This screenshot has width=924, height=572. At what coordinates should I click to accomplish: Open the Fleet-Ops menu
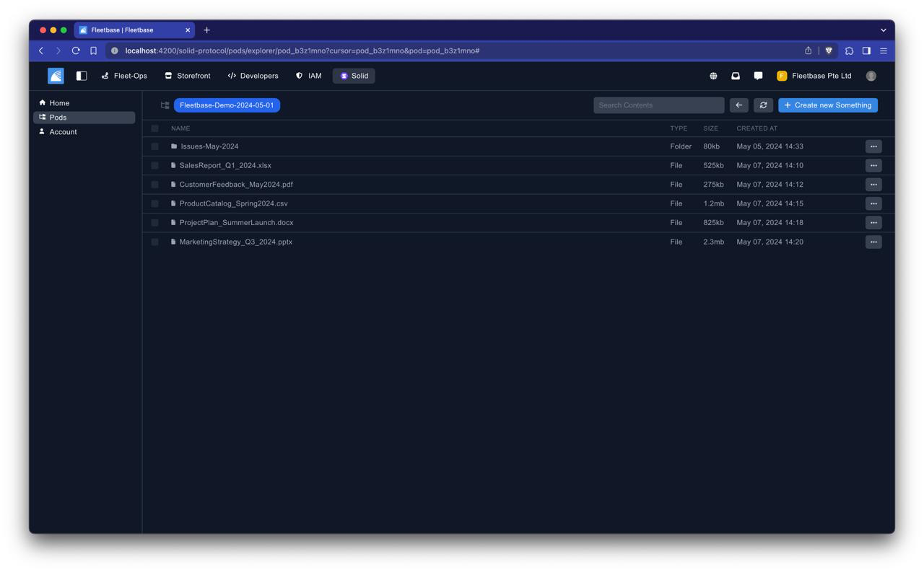(124, 76)
